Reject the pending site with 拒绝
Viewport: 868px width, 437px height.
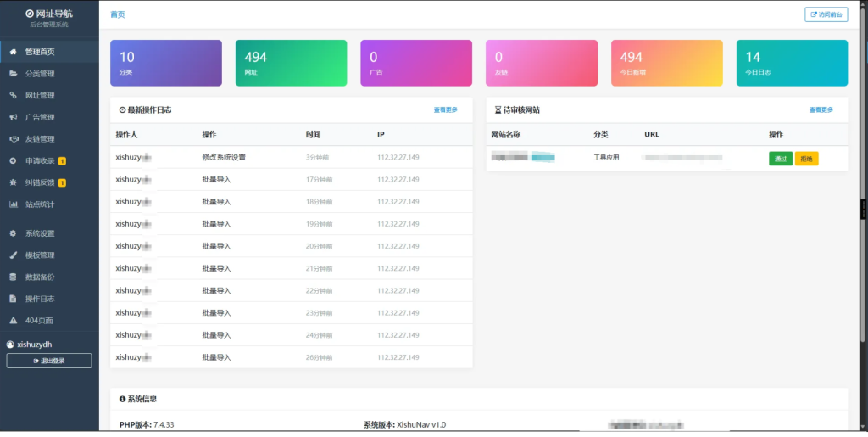click(x=807, y=159)
